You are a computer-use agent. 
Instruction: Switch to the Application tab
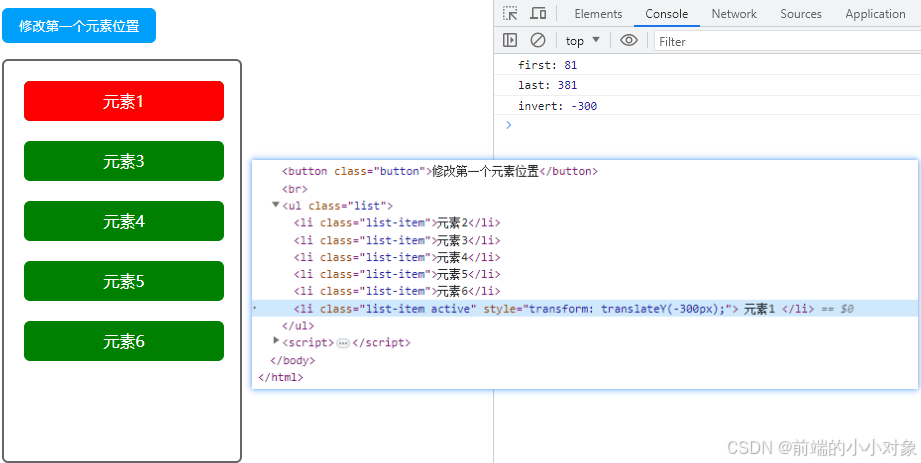coord(875,14)
